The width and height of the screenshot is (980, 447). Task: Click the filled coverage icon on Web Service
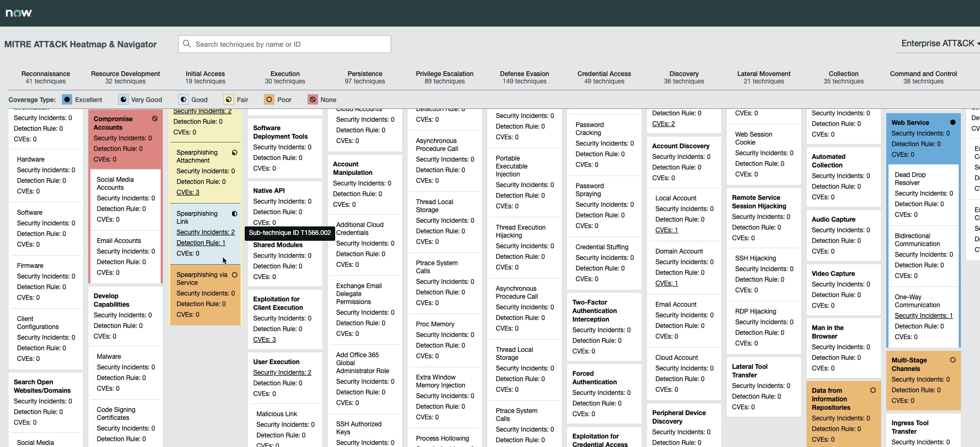pos(953,122)
